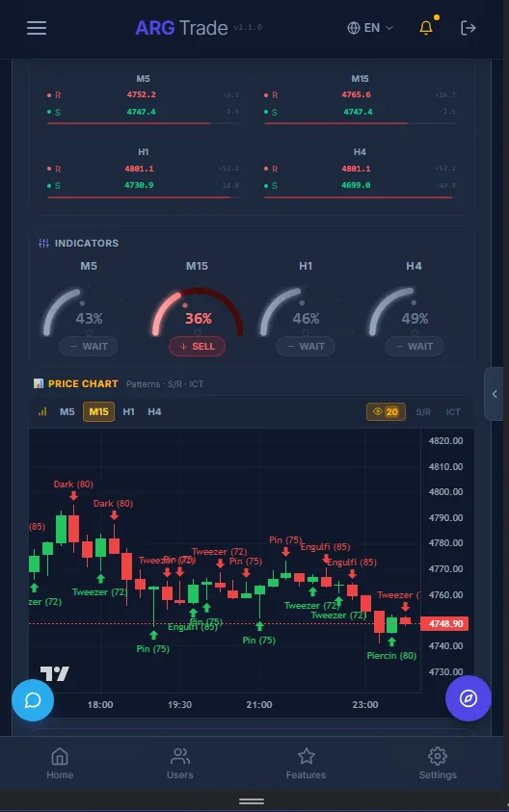The image size is (509, 812).
Task: Click M5 resistance value 4752.2
Action: pos(142,94)
